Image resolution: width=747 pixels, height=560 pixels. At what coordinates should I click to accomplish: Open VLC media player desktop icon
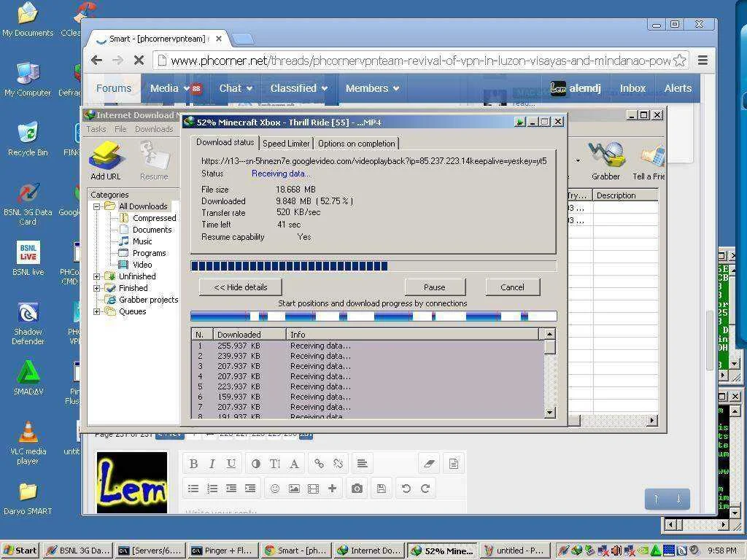click(28, 443)
